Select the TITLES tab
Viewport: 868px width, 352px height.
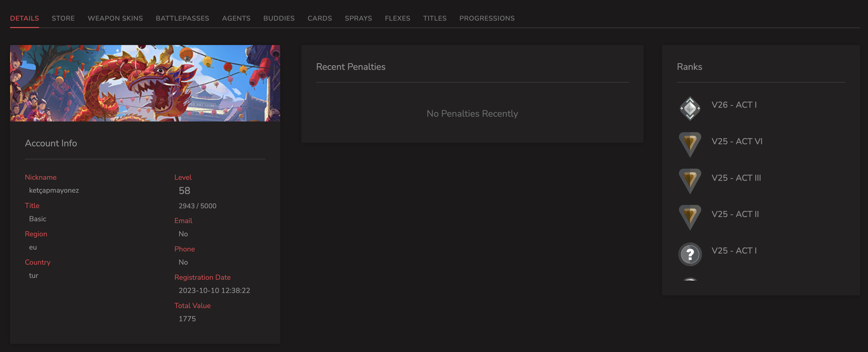[435, 18]
